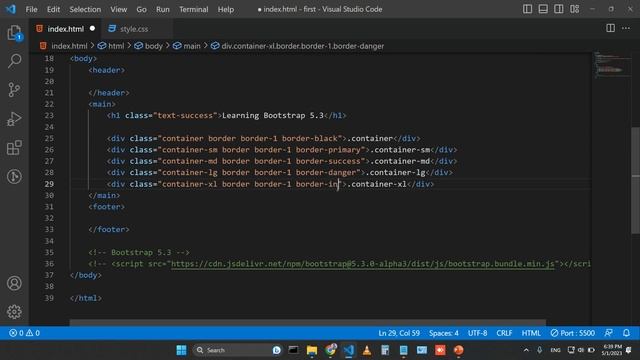The height and width of the screenshot is (360, 640).
Task: Open Run and Debug view
Action: click(x=14, y=119)
